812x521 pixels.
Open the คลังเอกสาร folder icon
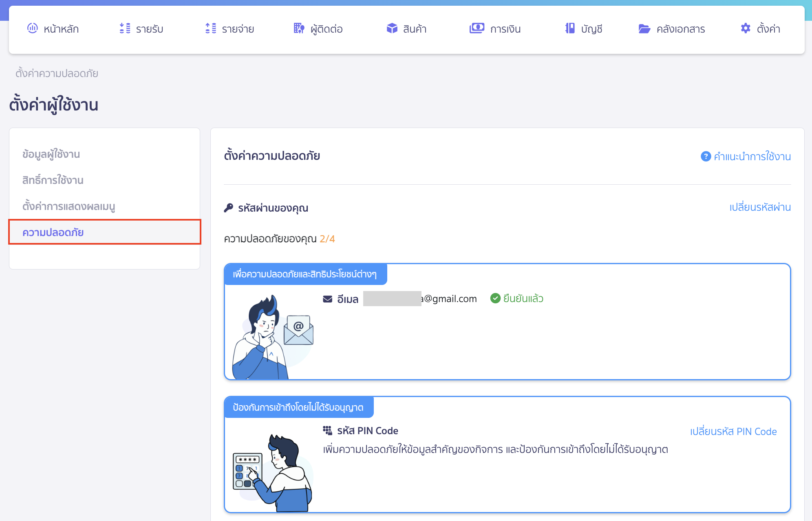coord(644,29)
